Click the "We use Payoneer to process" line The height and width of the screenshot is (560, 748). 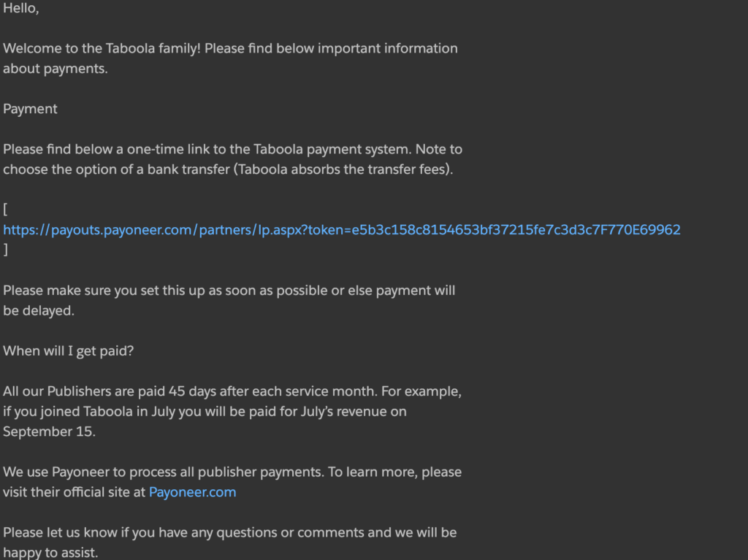pyautogui.click(x=232, y=472)
